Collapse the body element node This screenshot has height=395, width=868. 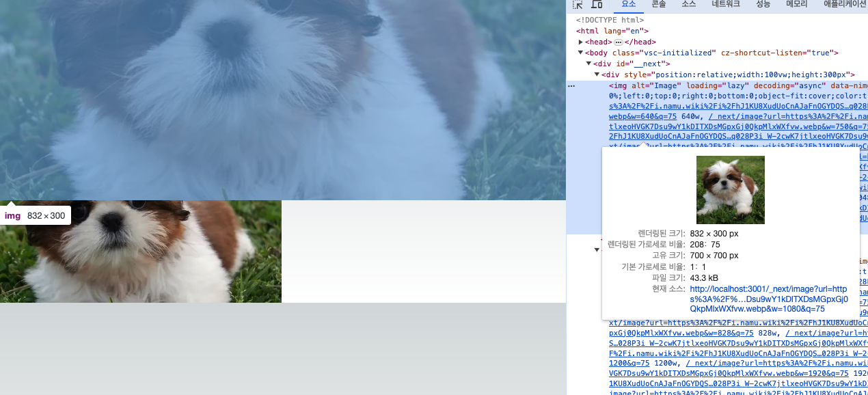(x=581, y=53)
